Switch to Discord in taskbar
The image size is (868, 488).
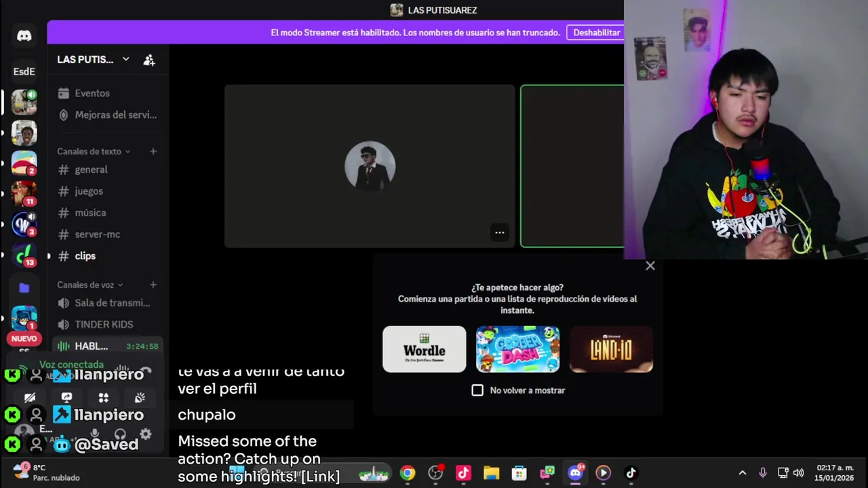pyautogui.click(x=576, y=473)
